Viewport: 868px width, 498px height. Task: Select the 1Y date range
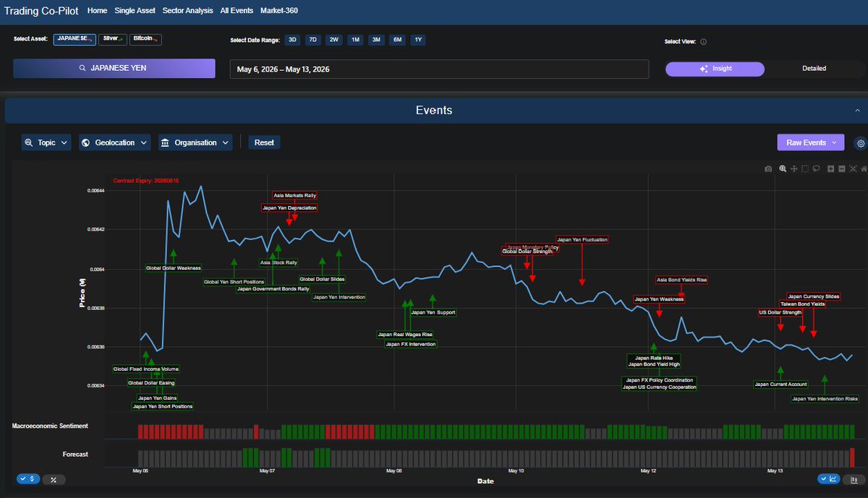click(418, 40)
